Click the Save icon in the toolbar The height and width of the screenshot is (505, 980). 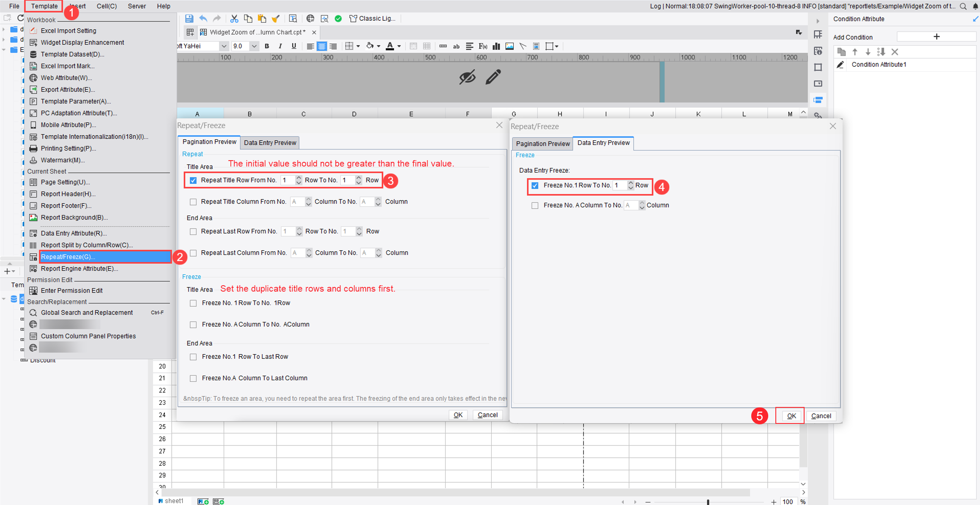[x=189, y=19]
